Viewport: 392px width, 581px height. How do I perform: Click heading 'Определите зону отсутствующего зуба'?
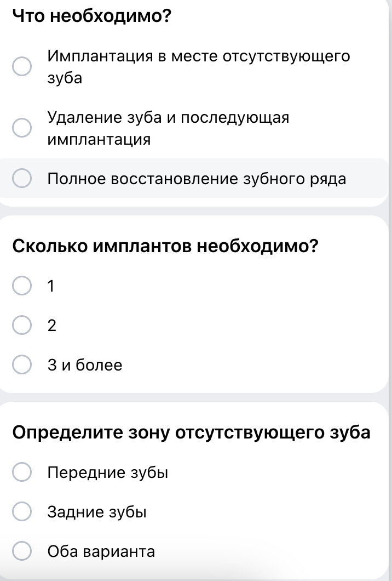point(192,432)
